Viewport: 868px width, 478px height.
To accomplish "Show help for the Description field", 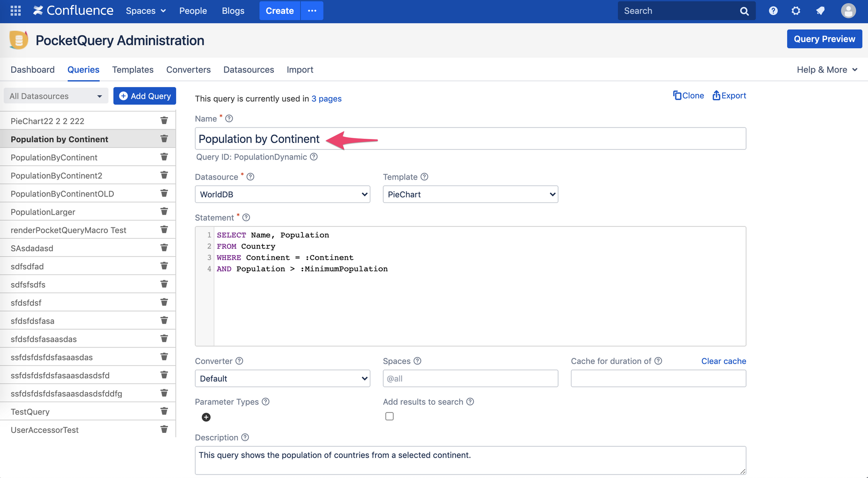I will (x=245, y=438).
